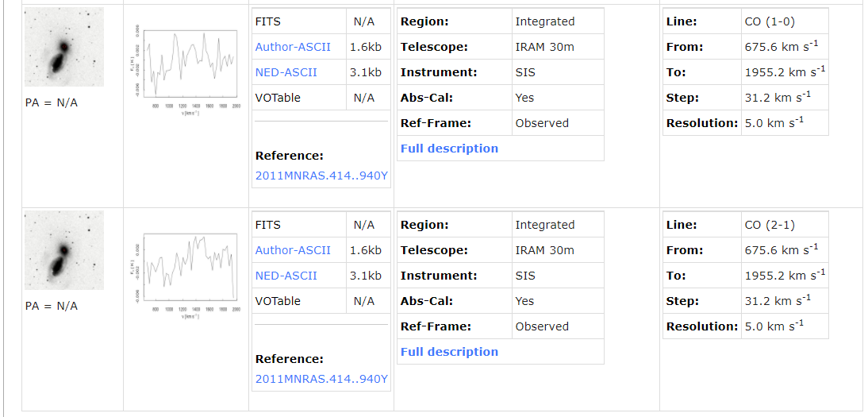
Task: Download NED-ASCII file for CO (2-1) spectrum
Action: [286, 276]
